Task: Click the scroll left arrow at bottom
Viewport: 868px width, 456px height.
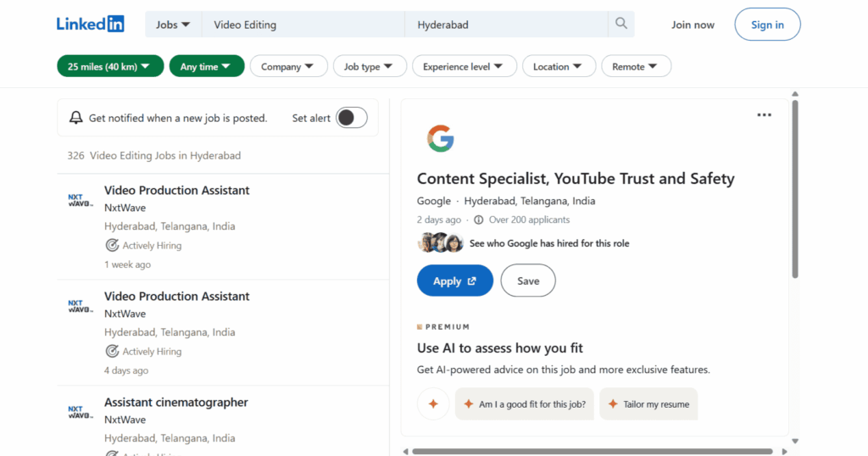Action: (x=406, y=452)
